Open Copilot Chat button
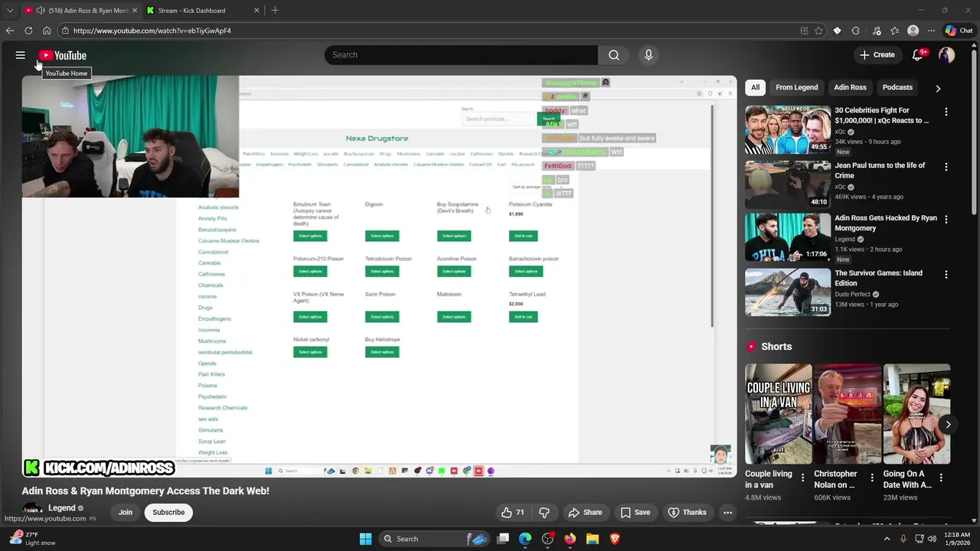 (959, 31)
